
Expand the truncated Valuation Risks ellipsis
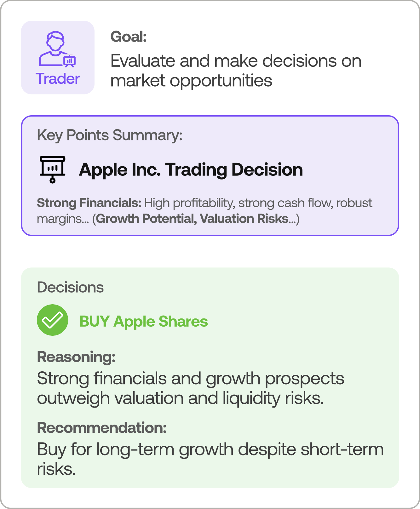point(292,219)
